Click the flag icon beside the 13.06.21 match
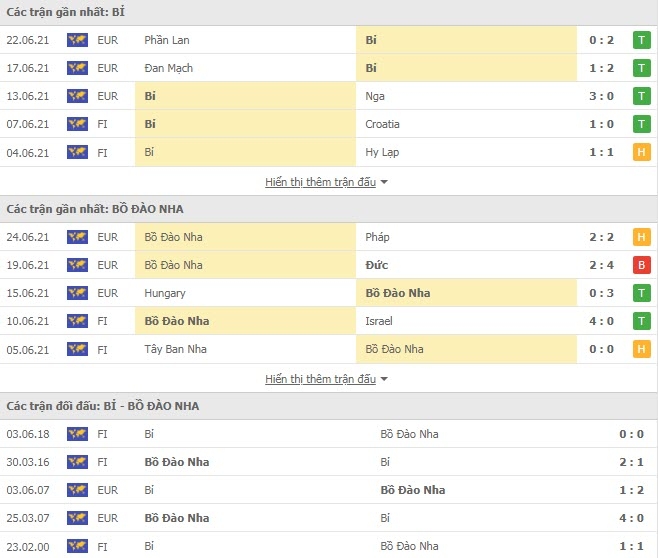 point(77,96)
